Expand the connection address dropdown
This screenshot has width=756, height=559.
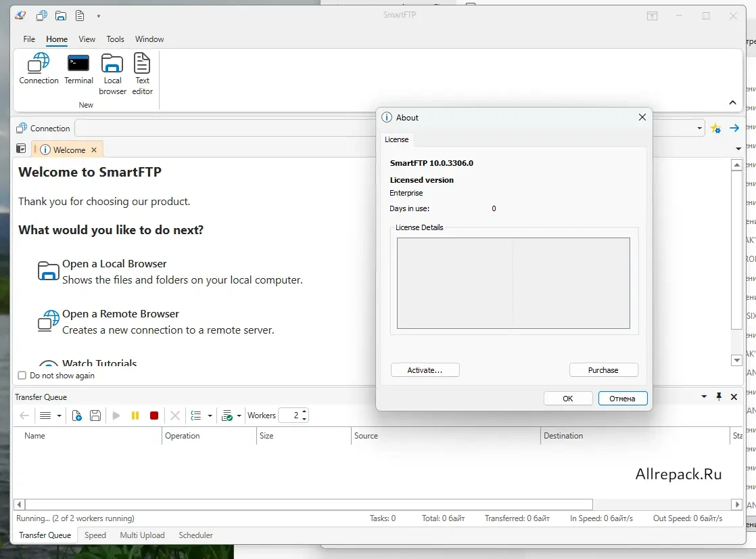click(699, 129)
